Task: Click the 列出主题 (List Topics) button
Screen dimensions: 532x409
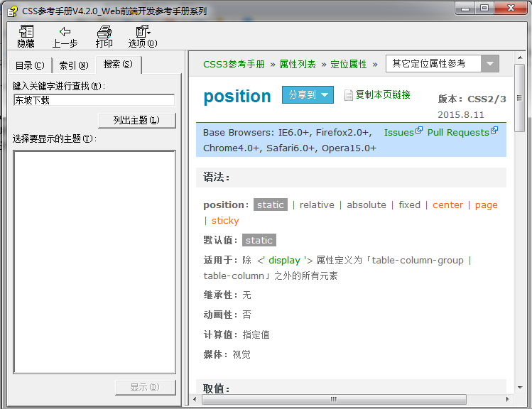Action: 137,121
